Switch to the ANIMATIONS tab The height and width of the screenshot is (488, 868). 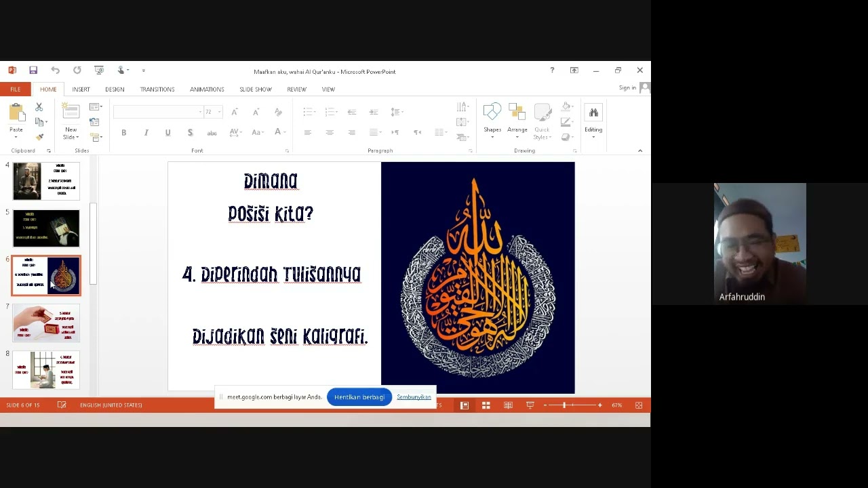[207, 89]
